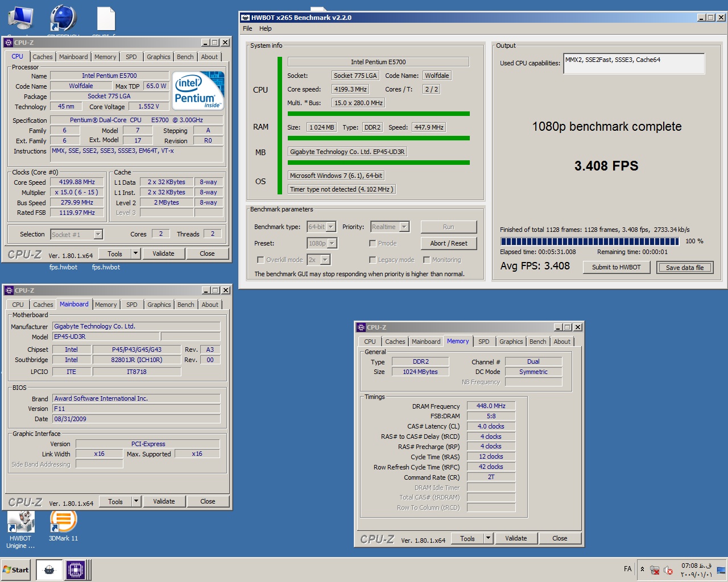The height and width of the screenshot is (582, 728).
Task: Click the Southbridge 82801JR (ICH10R) field
Action: (136, 360)
